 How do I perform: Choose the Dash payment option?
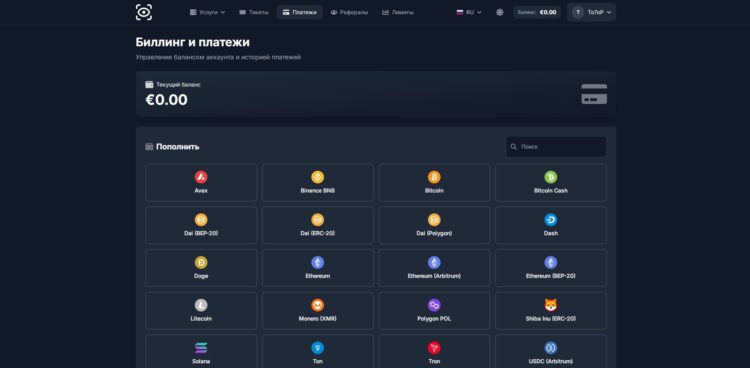coord(551,225)
